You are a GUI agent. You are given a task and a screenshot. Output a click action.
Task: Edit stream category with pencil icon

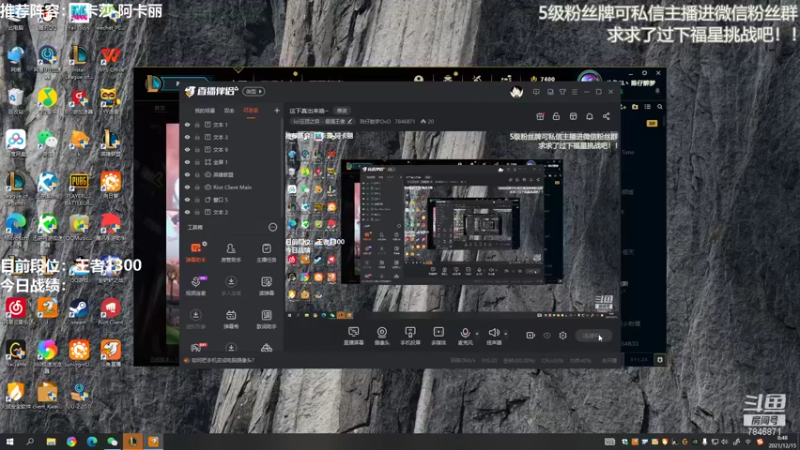(x=350, y=121)
